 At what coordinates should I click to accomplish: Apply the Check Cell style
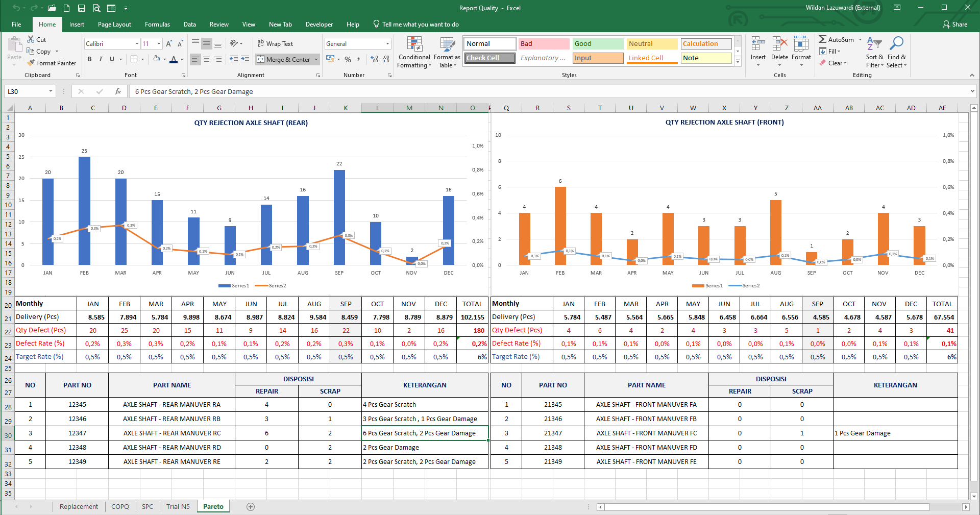point(490,58)
